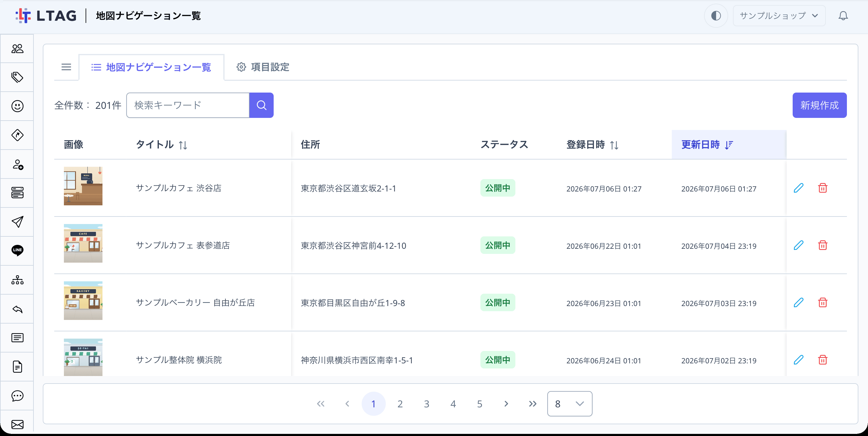Open the stacked cards sidebar icon
Image resolution: width=868 pixels, height=436 pixels.
click(x=17, y=193)
